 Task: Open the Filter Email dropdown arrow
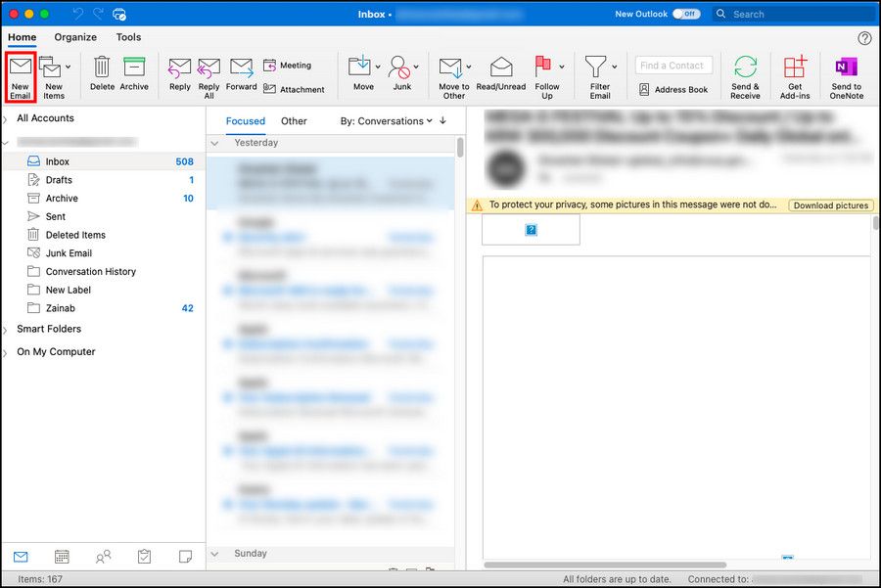point(614,67)
